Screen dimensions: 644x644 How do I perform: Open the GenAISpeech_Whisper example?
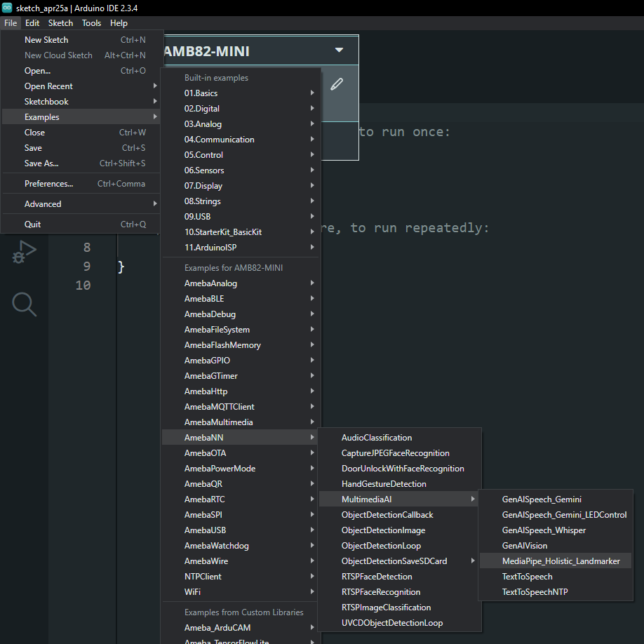click(556, 530)
